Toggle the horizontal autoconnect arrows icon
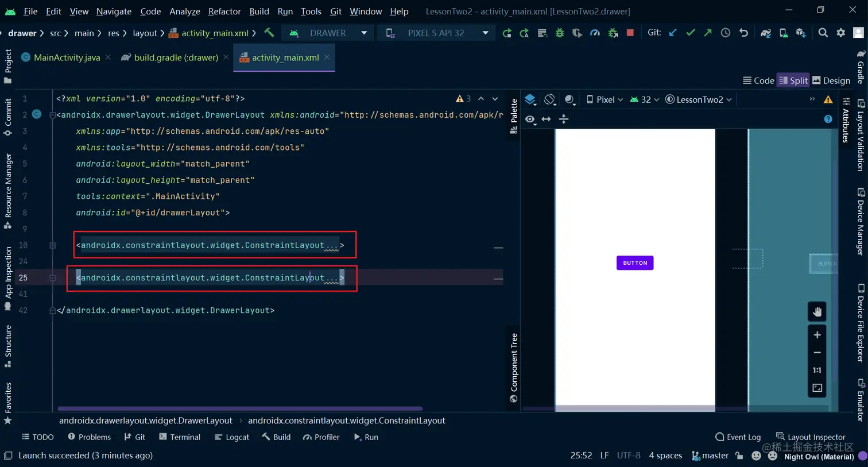868x467 pixels. (x=547, y=119)
